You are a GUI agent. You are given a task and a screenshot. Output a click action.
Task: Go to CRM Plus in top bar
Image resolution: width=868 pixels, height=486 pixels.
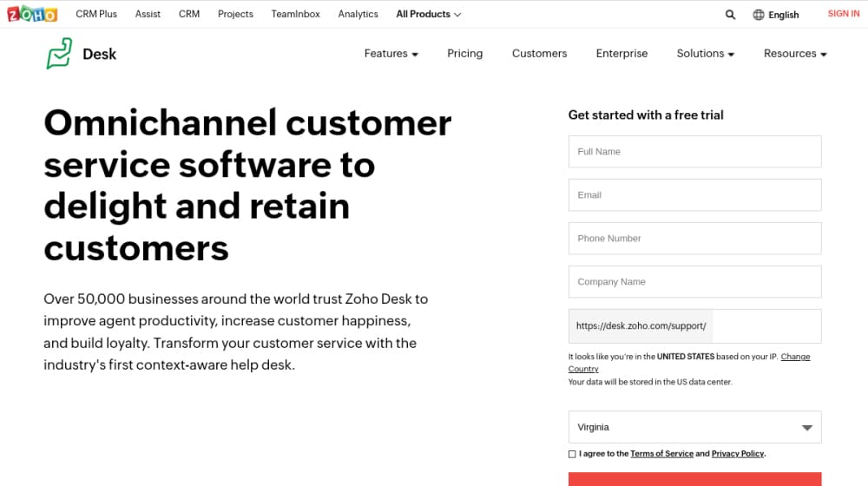pyautogui.click(x=96, y=14)
